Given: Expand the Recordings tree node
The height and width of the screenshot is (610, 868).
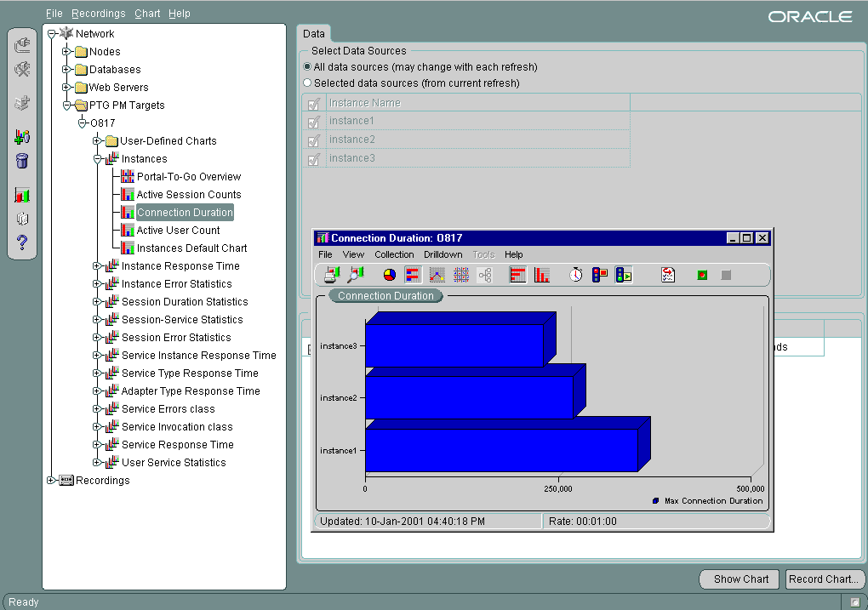Looking at the screenshot, I should pyautogui.click(x=51, y=480).
